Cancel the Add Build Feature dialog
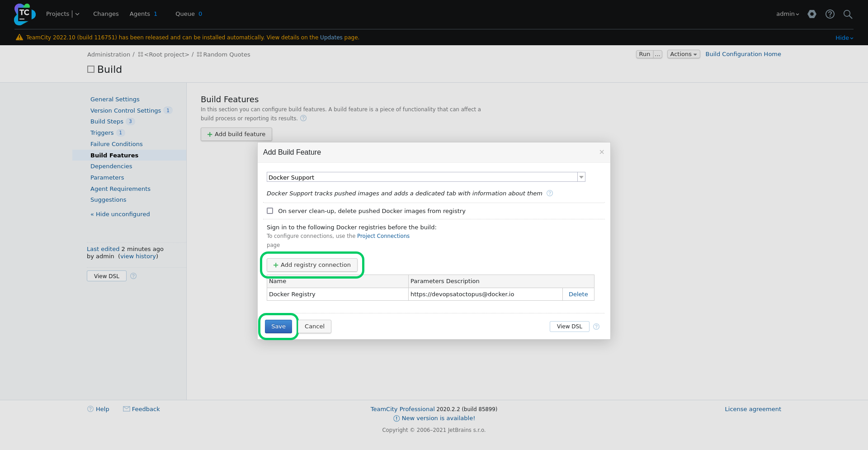Screen dimensions: 868x450 click(315, 327)
